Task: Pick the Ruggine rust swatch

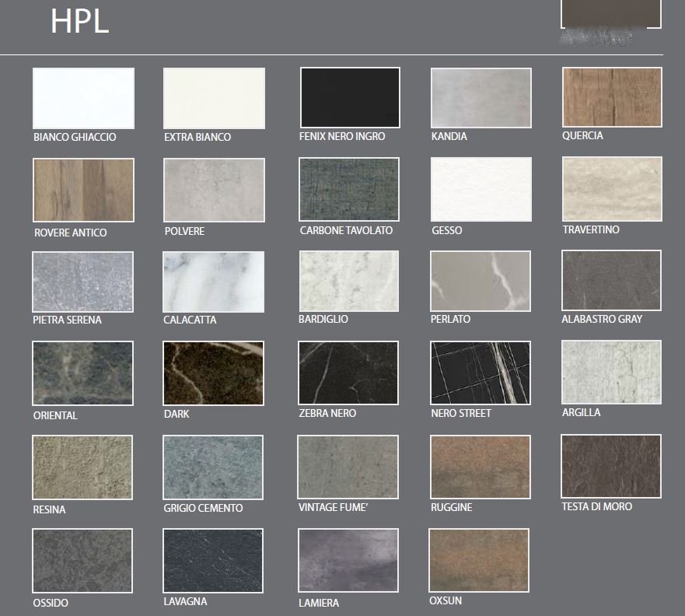Action: point(480,467)
